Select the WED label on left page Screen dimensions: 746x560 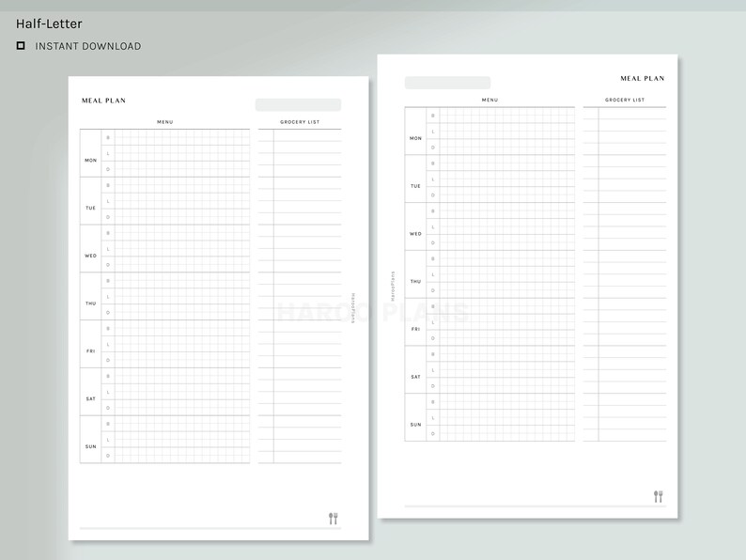[x=91, y=256]
